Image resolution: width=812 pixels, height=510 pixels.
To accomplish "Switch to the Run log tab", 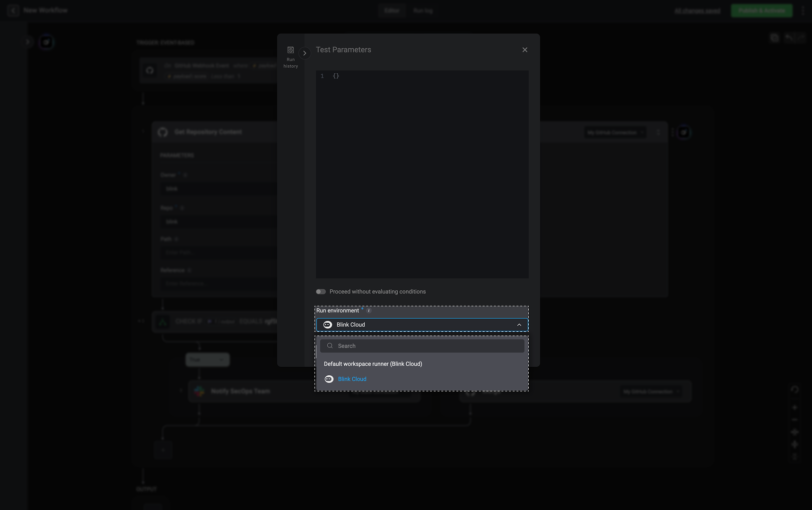I will [423, 10].
